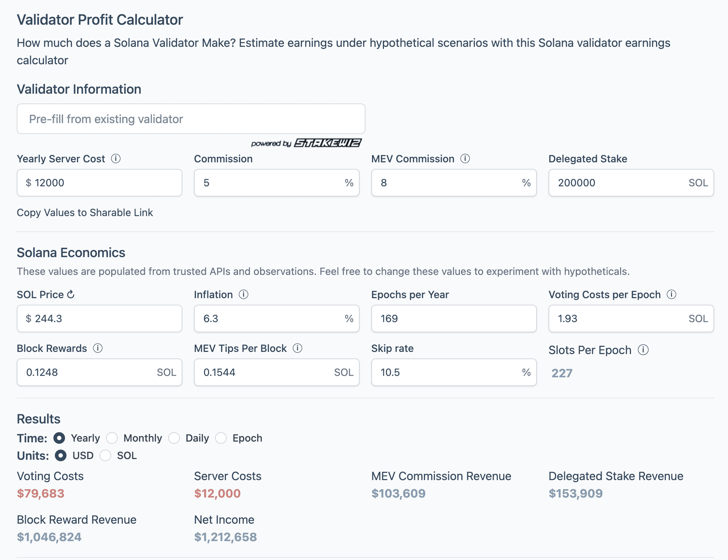Open the Pre-fill from existing validator box
The image size is (728, 560).
click(x=191, y=119)
